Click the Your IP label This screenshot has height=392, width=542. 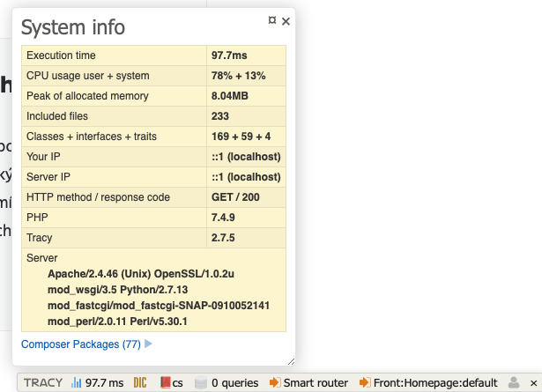coord(43,157)
